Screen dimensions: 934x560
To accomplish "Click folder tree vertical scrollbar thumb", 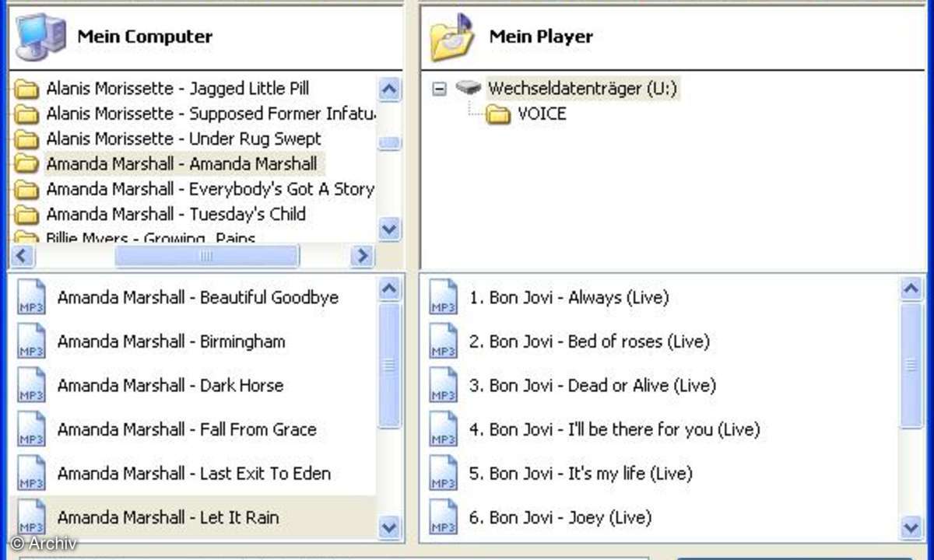I will (x=389, y=143).
